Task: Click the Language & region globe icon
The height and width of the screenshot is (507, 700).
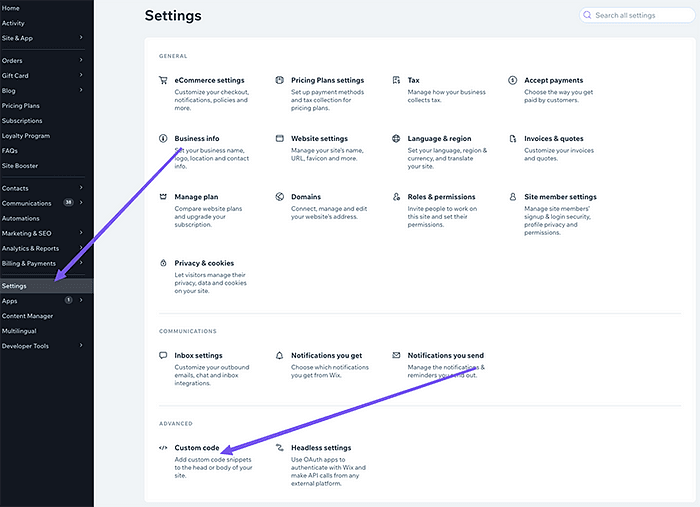Action: click(x=397, y=139)
